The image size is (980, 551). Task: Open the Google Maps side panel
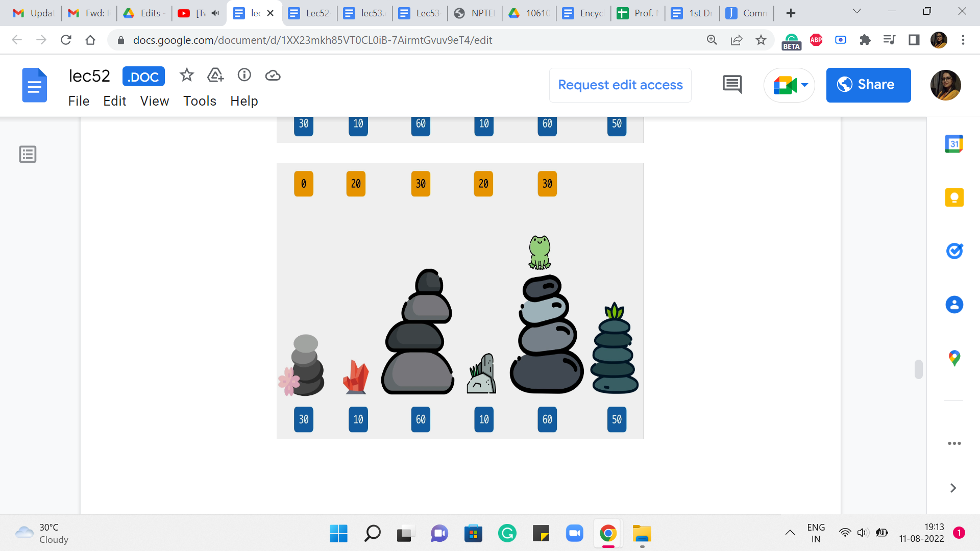click(x=954, y=358)
